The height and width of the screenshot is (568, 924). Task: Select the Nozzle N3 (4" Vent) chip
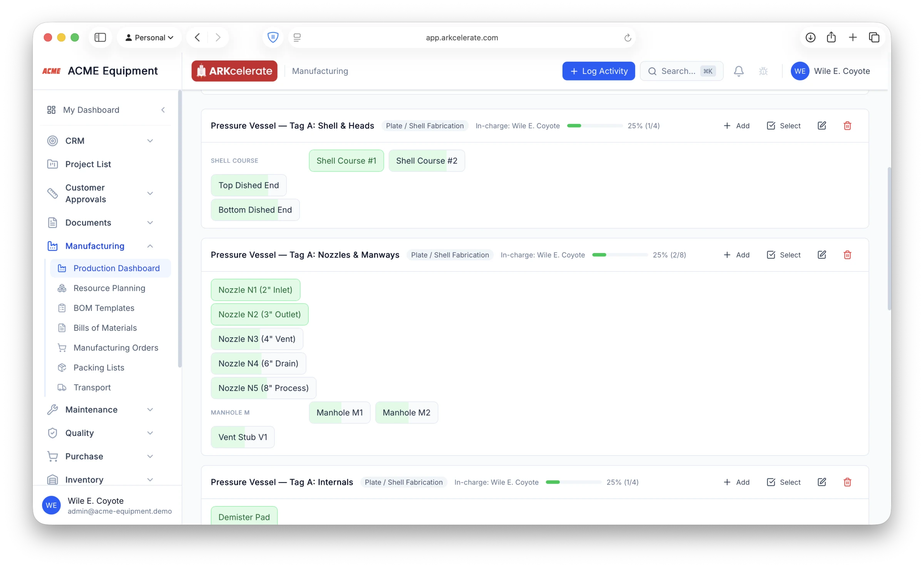point(257,338)
